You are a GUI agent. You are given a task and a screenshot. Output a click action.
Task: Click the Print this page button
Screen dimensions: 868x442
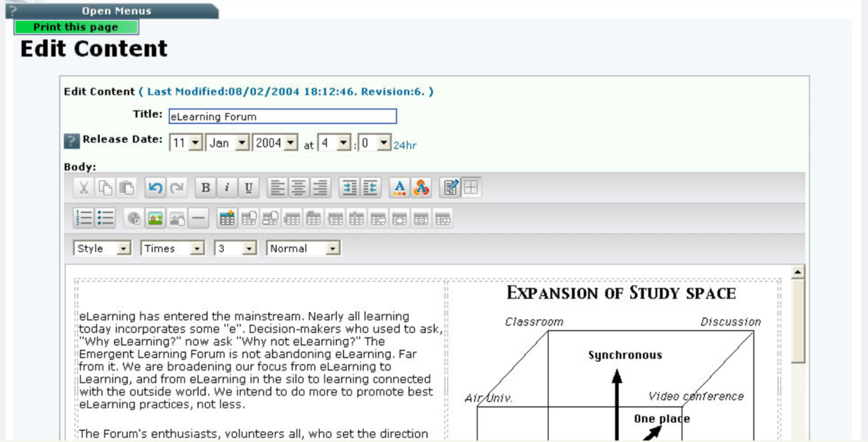(76, 27)
